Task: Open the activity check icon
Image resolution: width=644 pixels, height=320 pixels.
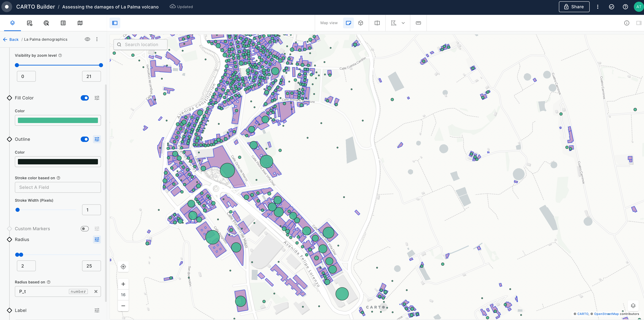Action: 611,7
